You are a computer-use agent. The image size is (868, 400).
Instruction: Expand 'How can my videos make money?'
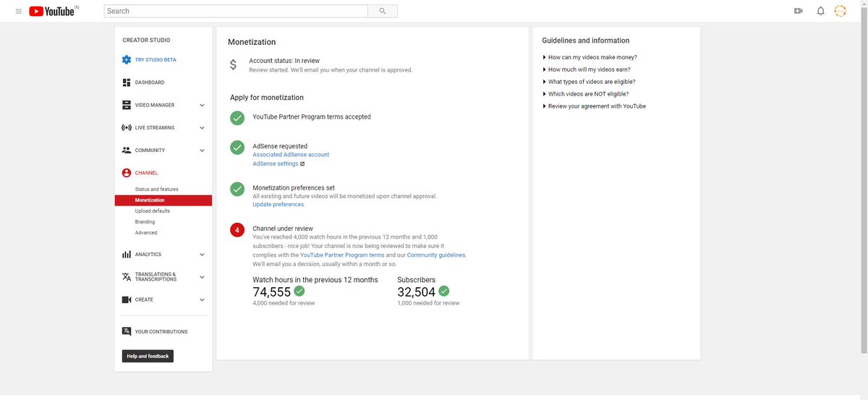coord(590,57)
